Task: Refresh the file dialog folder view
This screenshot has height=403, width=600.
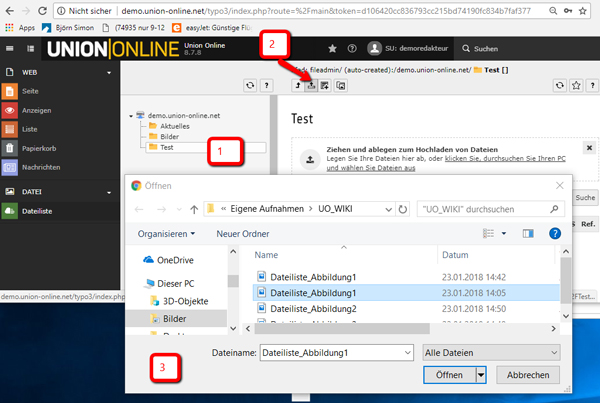Action: tap(403, 209)
